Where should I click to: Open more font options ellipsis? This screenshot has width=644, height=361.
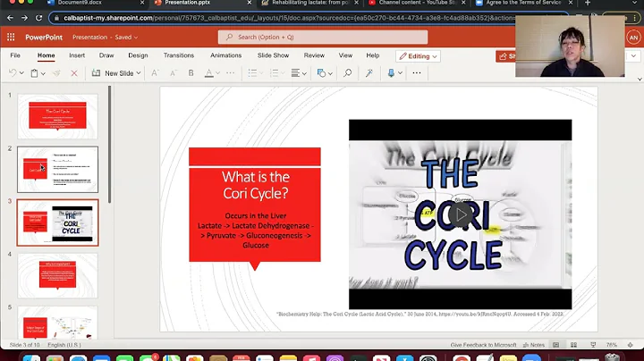click(x=231, y=73)
